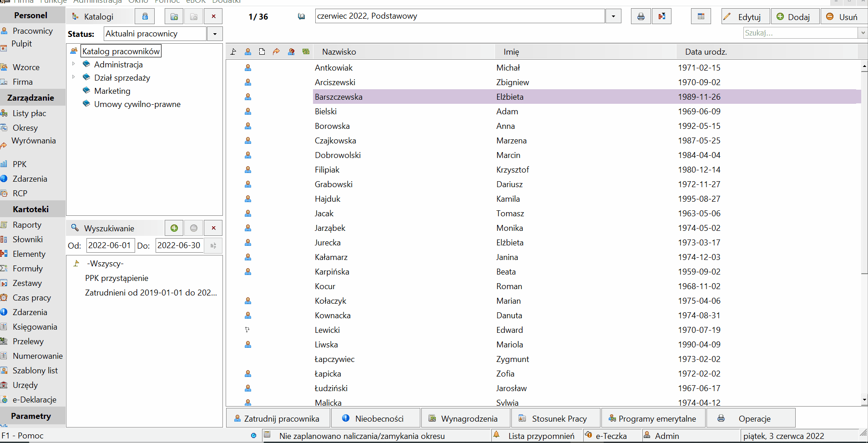Click the Od date field 2022-06-01
The image size is (868, 443).
pyautogui.click(x=110, y=245)
